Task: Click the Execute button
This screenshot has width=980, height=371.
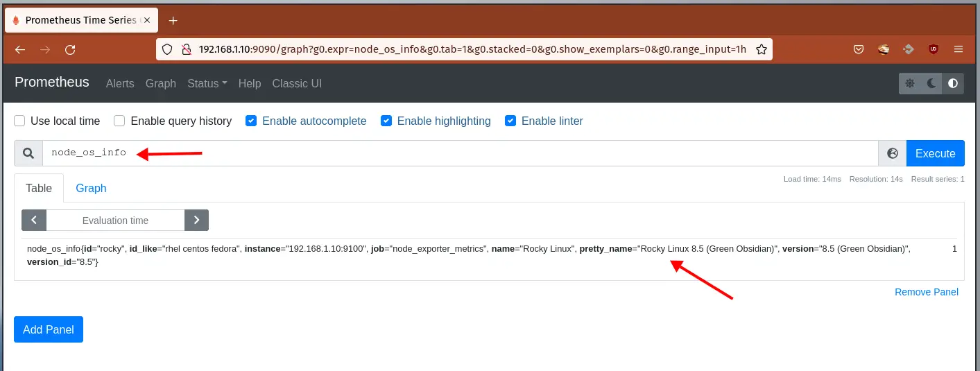Action: point(935,153)
